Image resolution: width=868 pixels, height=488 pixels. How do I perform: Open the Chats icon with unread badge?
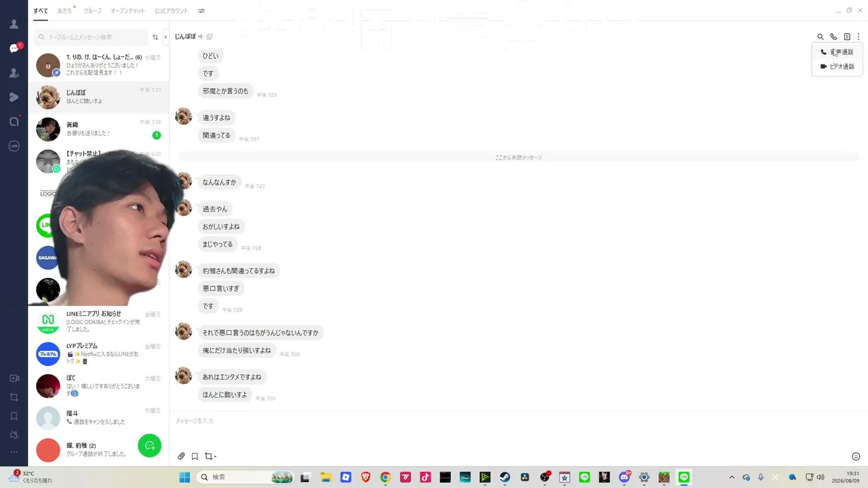[14, 48]
